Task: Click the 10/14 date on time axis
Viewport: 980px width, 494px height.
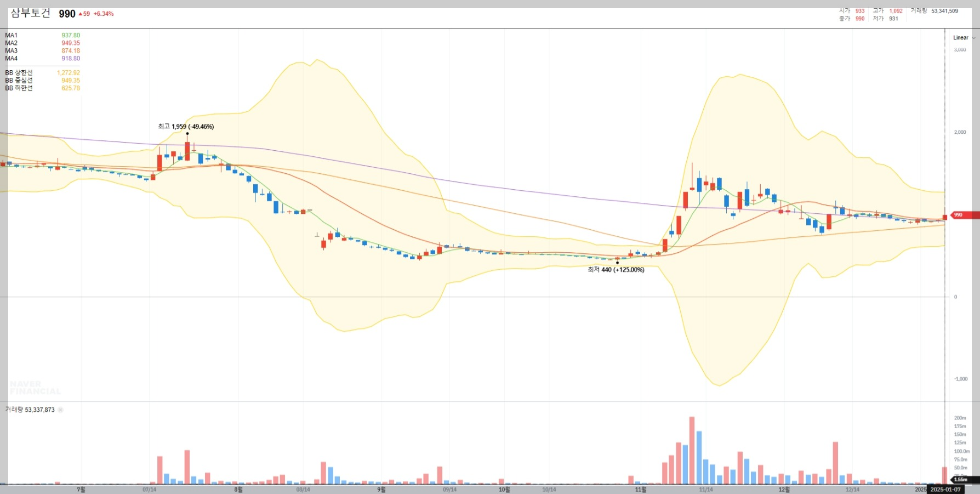Action: [549, 490]
